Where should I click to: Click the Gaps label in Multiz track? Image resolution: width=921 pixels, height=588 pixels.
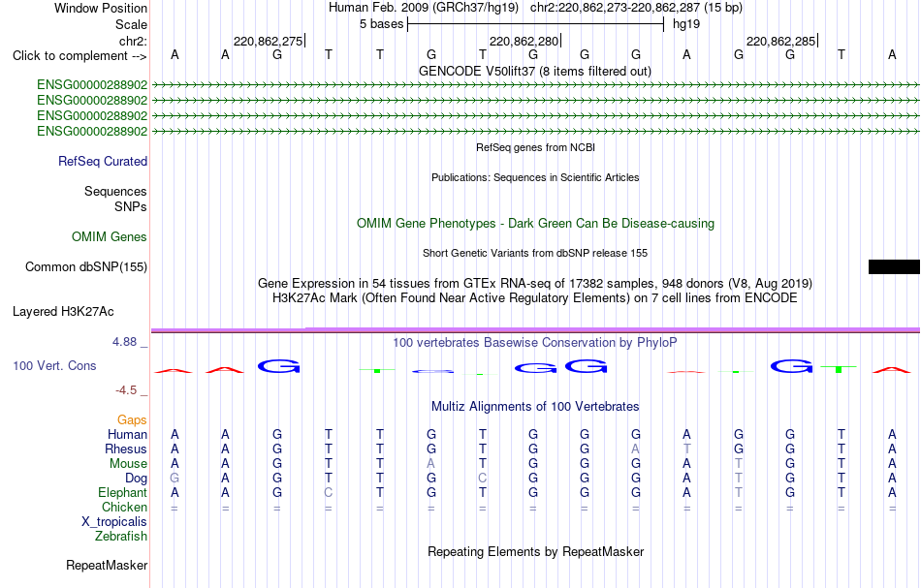(x=132, y=419)
